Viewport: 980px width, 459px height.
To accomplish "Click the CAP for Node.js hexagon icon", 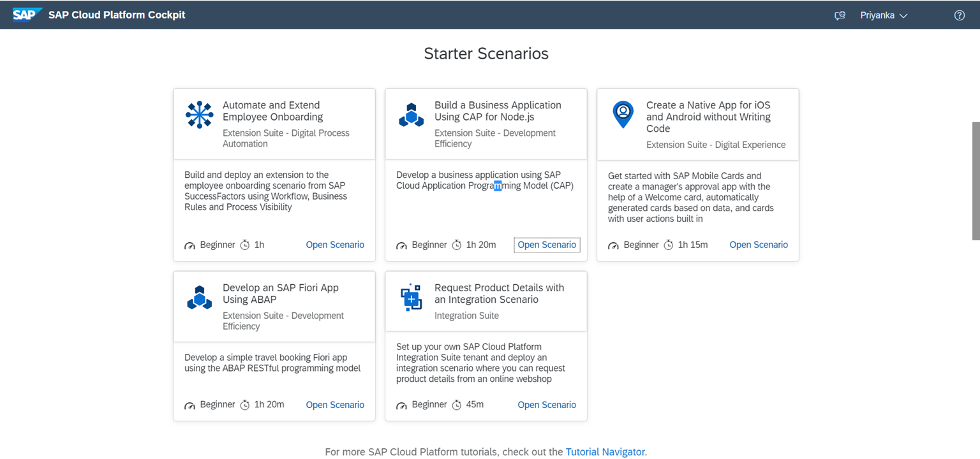I will (x=411, y=115).
